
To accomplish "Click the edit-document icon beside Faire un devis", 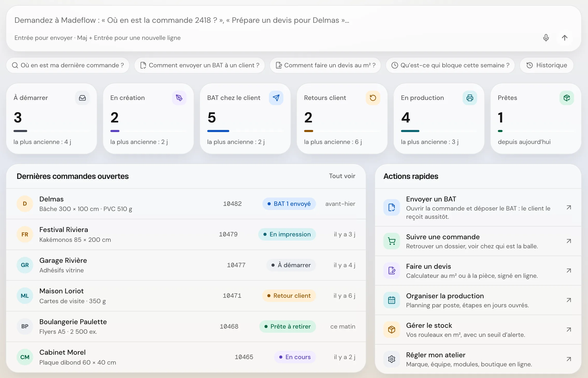I will click(x=392, y=271).
